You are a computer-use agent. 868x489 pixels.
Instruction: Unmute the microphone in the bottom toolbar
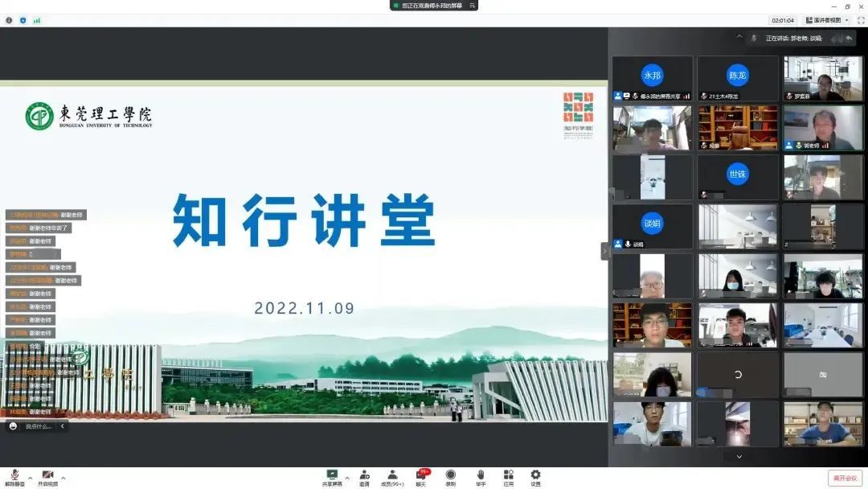click(x=14, y=476)
